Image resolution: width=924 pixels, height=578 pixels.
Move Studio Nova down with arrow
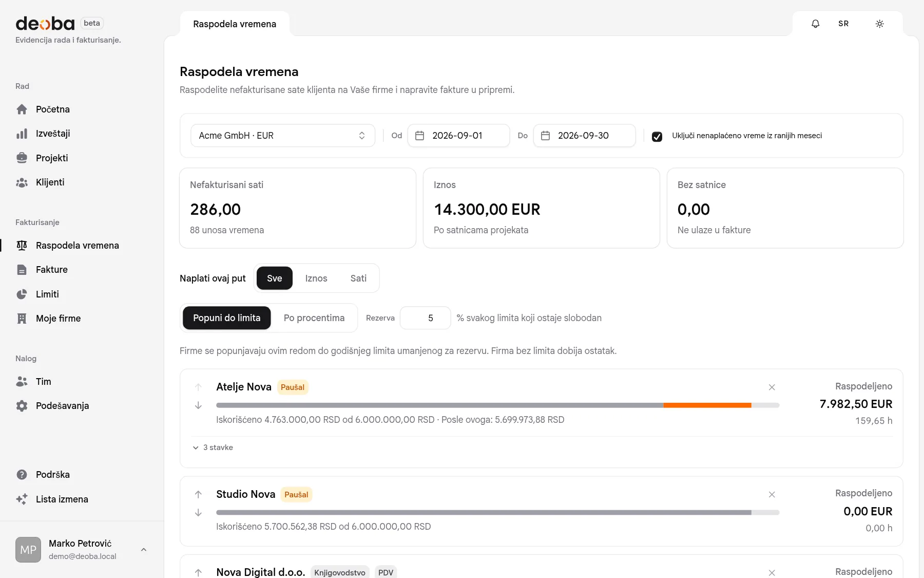(198, 513)
